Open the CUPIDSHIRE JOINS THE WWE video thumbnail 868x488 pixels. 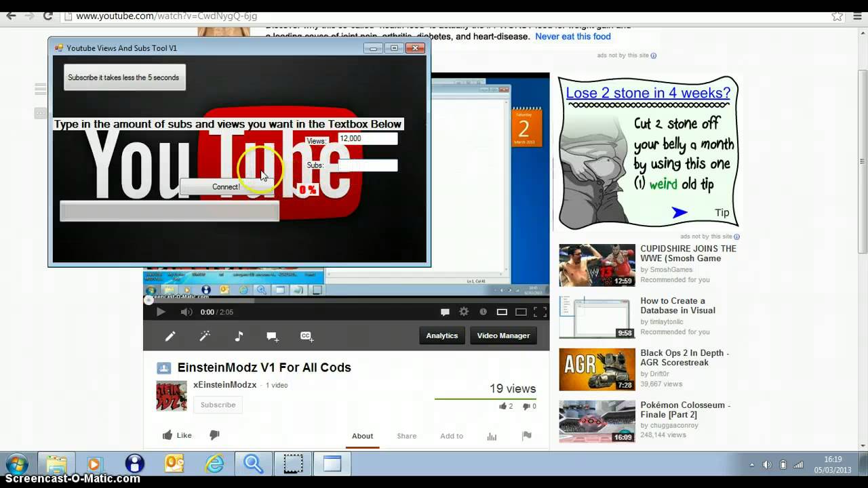tap(597, 265)
